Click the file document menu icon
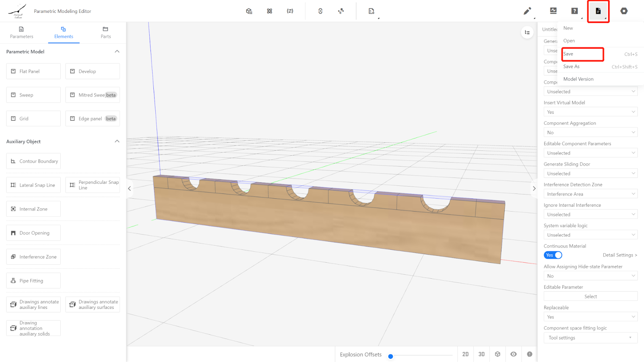This screenshot has height=362, width=644. click(x=598, y=11)
